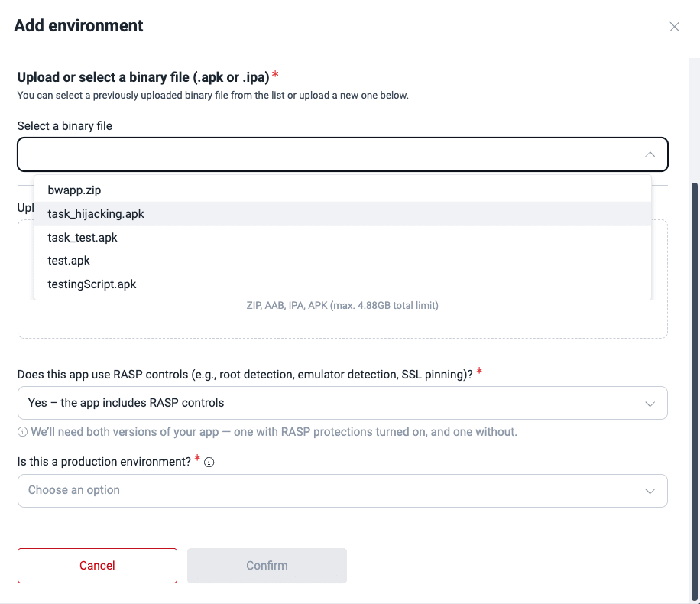
Task: Click the file upload dropzone area
Action: tap(342, 321)
